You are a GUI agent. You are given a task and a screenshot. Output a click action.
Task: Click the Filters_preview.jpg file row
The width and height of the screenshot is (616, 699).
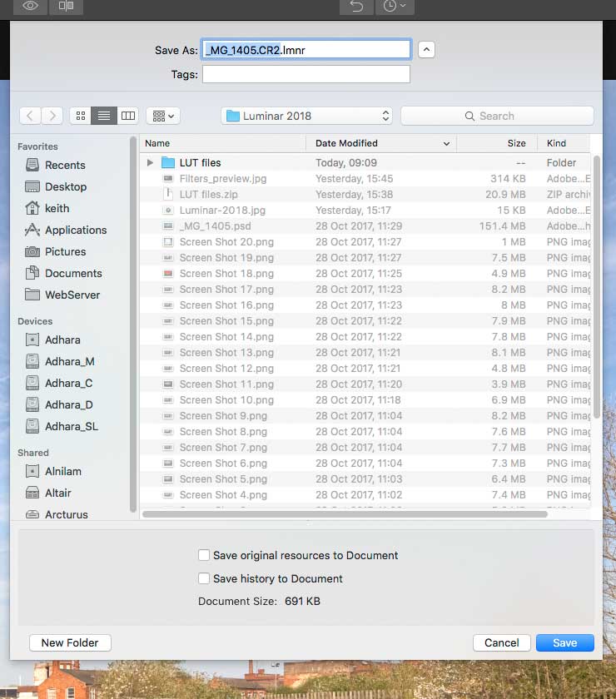(365, 179)
